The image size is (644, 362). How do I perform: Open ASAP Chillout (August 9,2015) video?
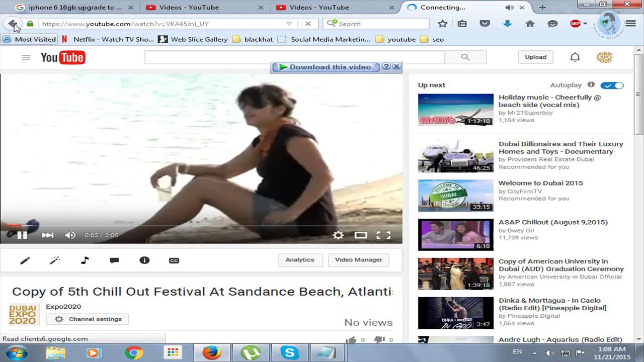(x=553, y=222)
